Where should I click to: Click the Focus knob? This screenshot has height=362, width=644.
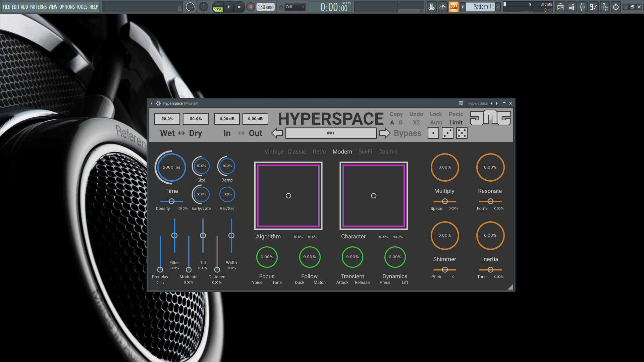coord(267,257)
